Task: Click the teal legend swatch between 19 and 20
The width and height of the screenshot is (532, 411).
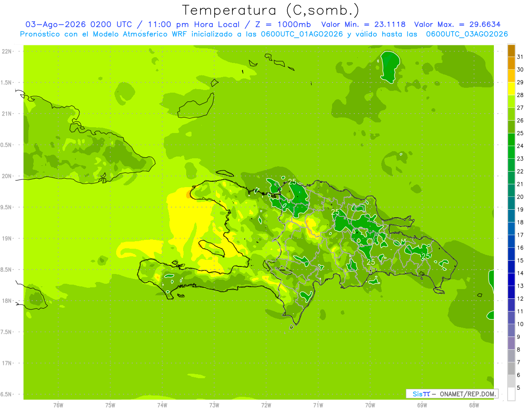Action: (x=511, y=203)
